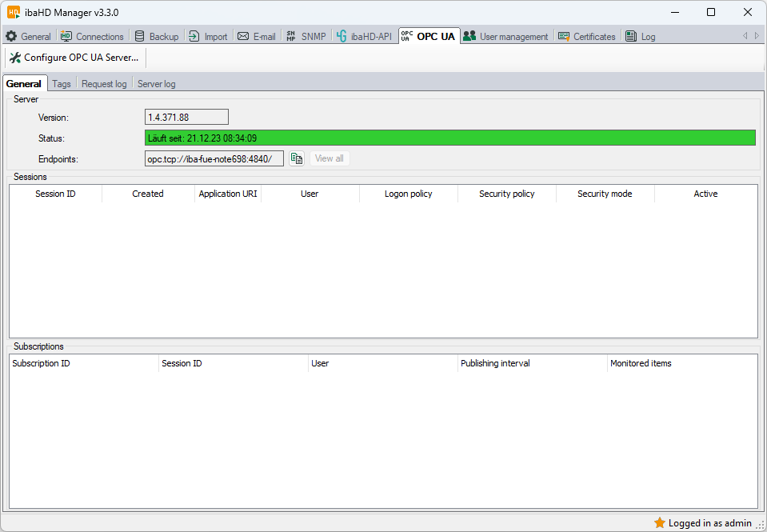This screenshot has height=532, width=767.
Task: Click the Import arrow icon
Action: (194, 36)
